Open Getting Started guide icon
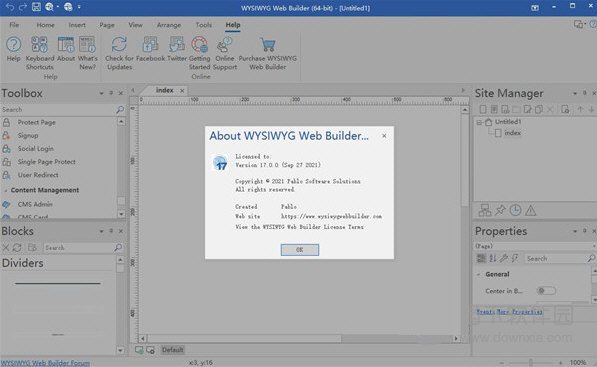597x367 pixels. [200, 53]
